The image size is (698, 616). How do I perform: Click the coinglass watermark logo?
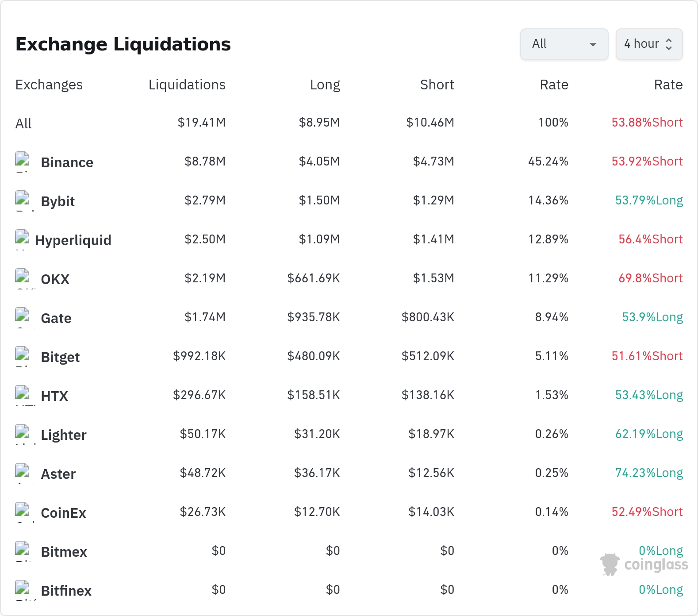click(x=644, y=564)
